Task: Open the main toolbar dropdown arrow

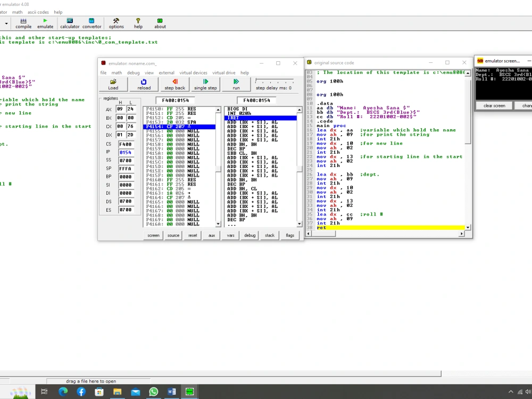Action: click(x=6, y=23)
